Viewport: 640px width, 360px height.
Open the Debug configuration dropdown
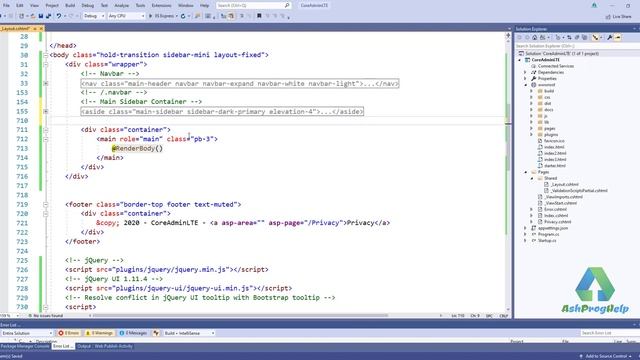[x=94, y=16]
